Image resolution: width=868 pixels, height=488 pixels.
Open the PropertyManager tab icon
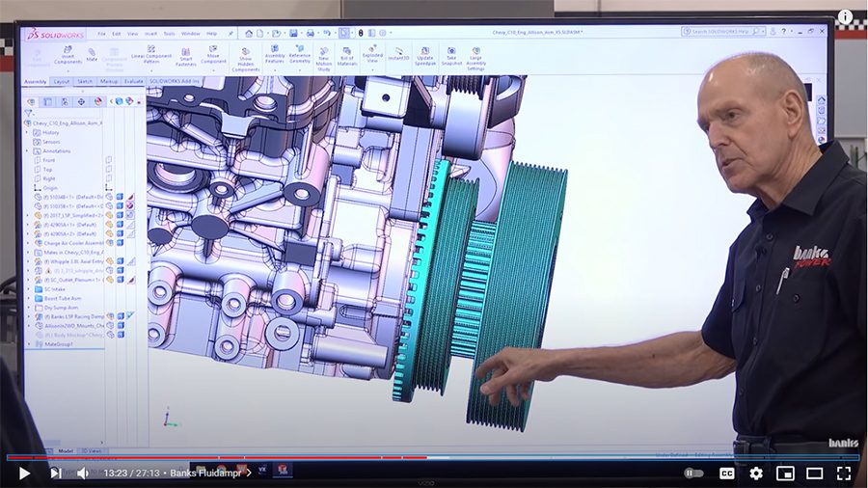point(47,102)
